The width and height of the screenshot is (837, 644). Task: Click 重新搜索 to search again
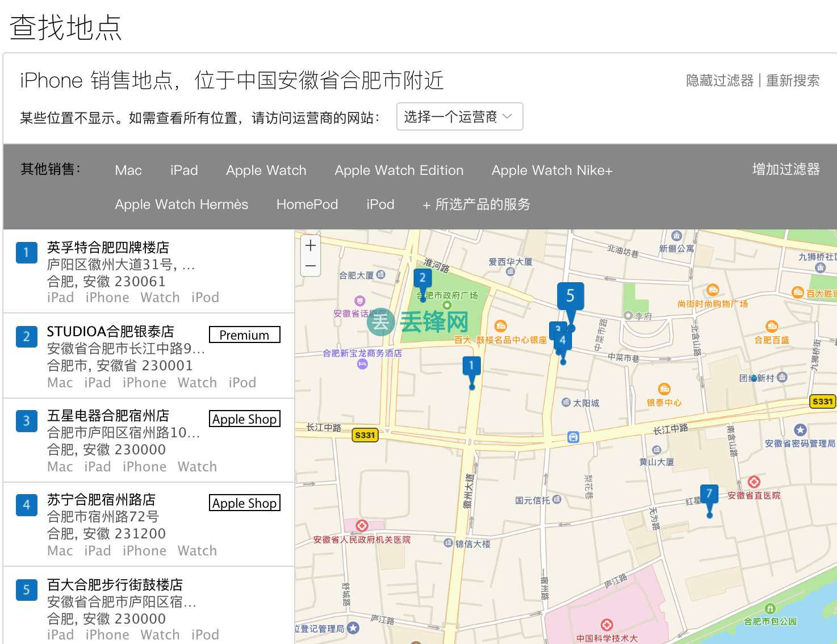793,81
